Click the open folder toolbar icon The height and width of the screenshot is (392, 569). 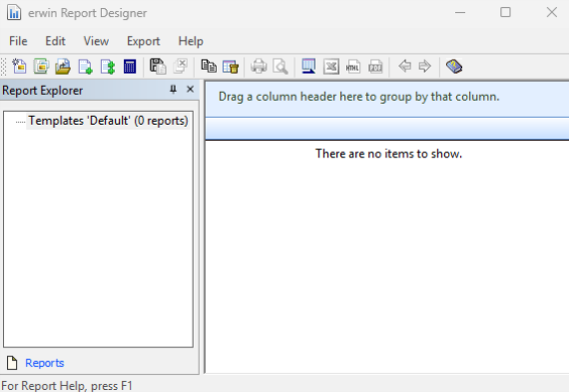click(x=63, y=67)
